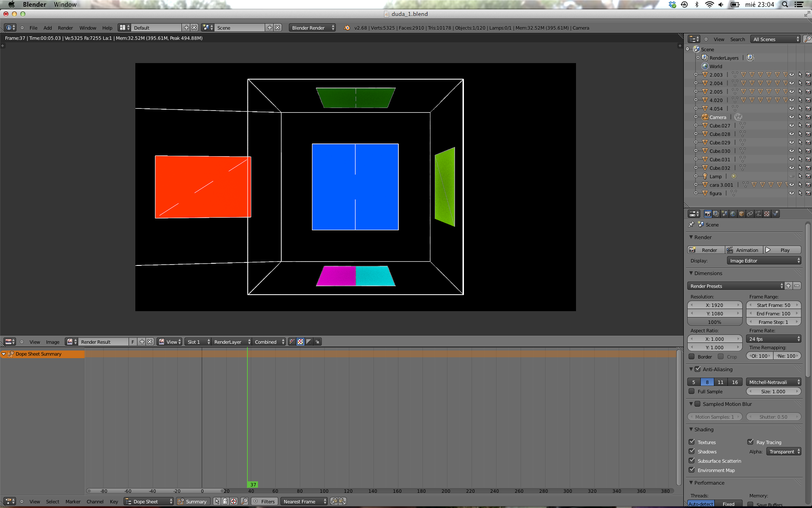
Task: Open the Object properties cube icon
Action: tap(741, 214)
